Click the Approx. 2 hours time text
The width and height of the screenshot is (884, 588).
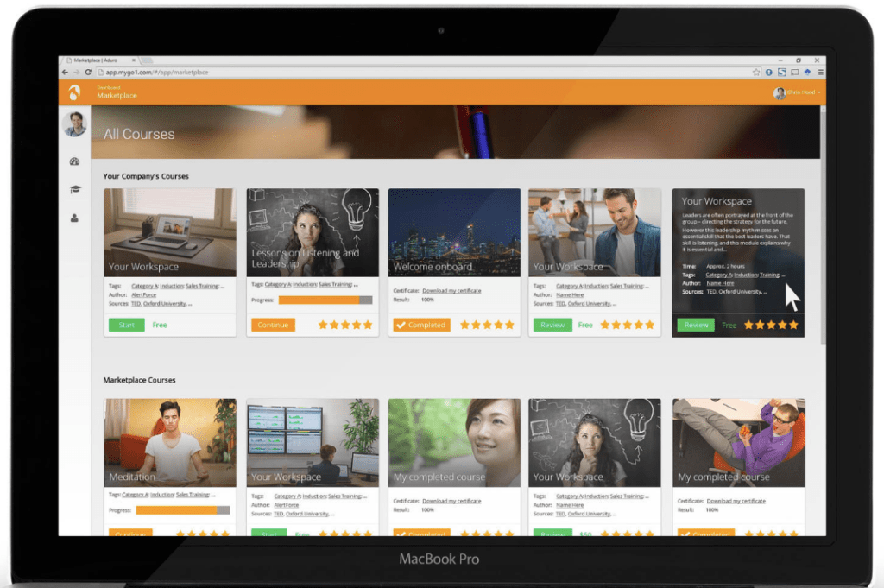tap(725, 266)
